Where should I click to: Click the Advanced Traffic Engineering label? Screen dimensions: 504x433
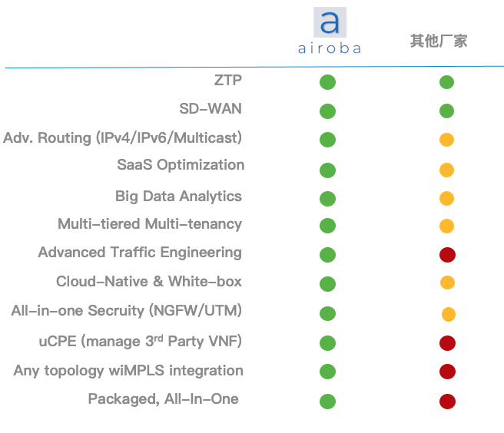click(x=140, y=253)
